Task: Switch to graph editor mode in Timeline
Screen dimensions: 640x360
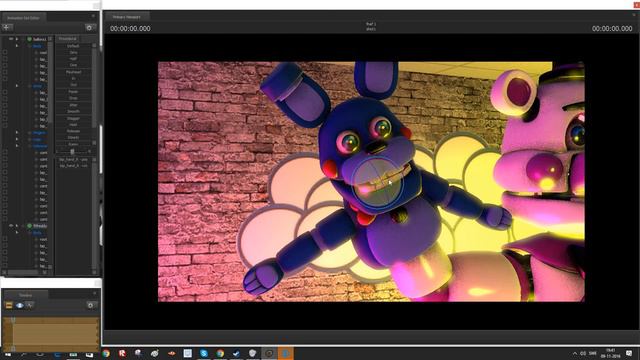Action: 30,305
